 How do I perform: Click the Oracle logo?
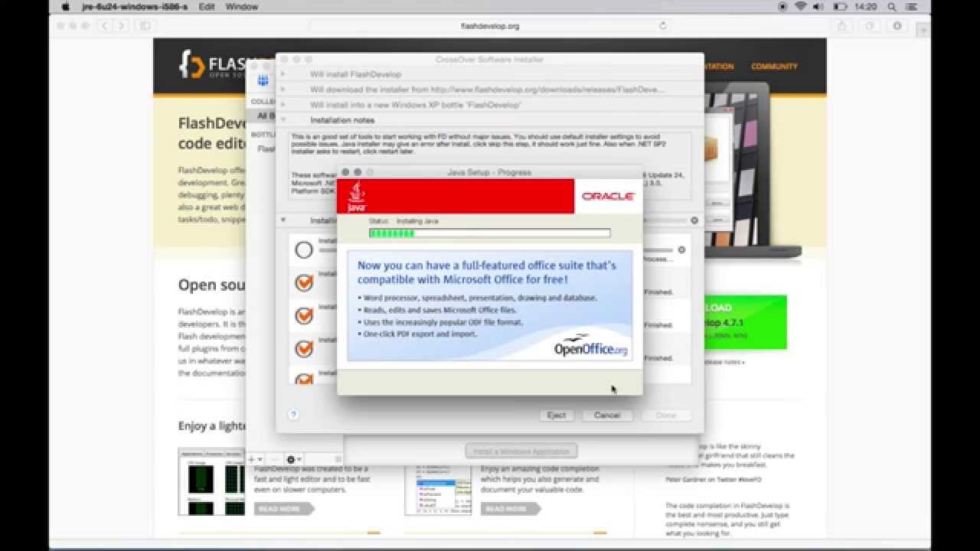[x=608, y=197]
